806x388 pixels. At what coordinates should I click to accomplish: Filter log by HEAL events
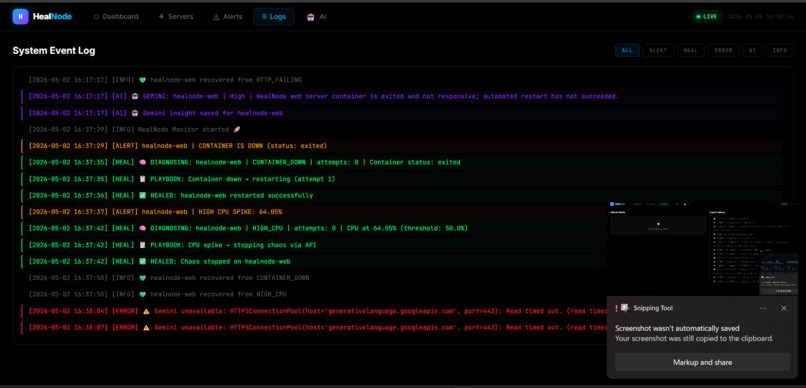[x=691, y=50]
